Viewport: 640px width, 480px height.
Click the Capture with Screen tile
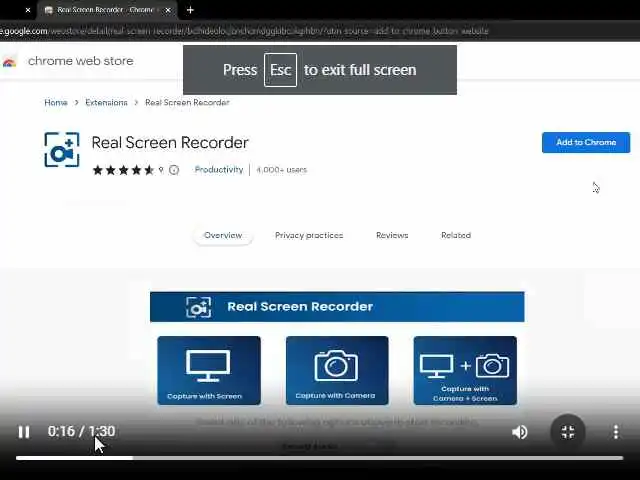point(209,371)
